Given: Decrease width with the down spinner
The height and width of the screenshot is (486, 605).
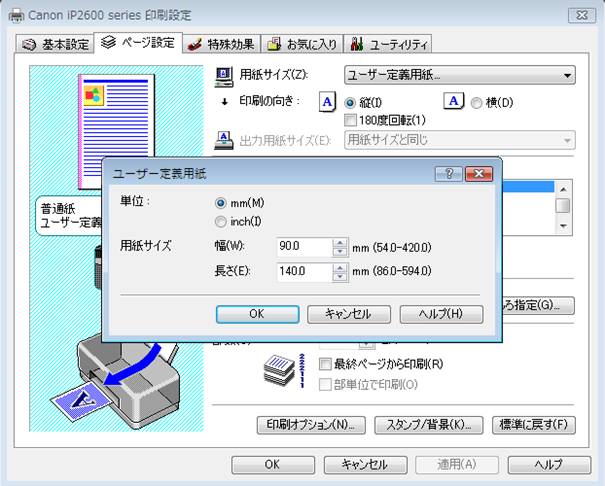Looking at the screenshot, I should click(340, 252).
